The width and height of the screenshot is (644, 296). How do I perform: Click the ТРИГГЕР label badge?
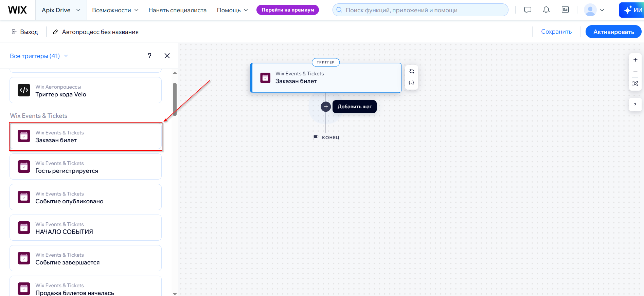click(326, 62)
